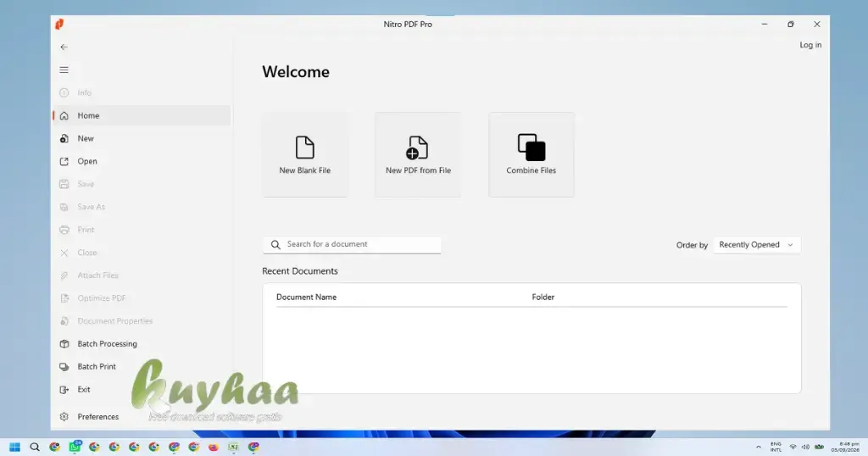Click the Log in link
Image resolution: width=868 pixels, height=456 pixels.
(810, 45)
